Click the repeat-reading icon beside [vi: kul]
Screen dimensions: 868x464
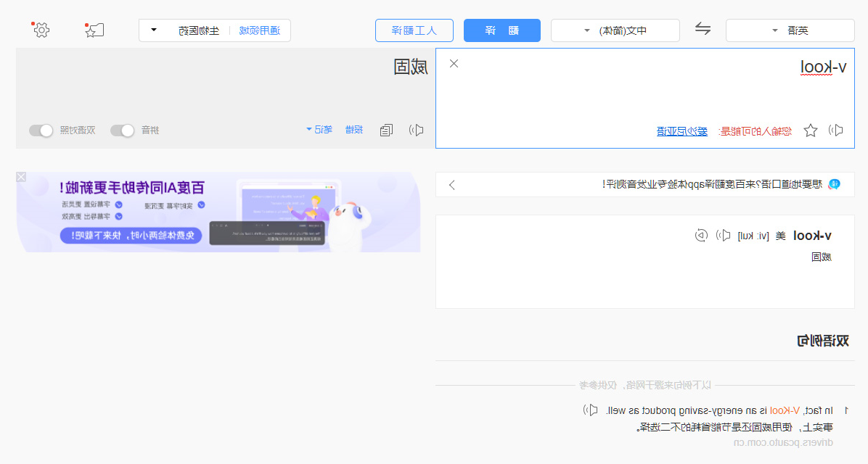(701, 236)
